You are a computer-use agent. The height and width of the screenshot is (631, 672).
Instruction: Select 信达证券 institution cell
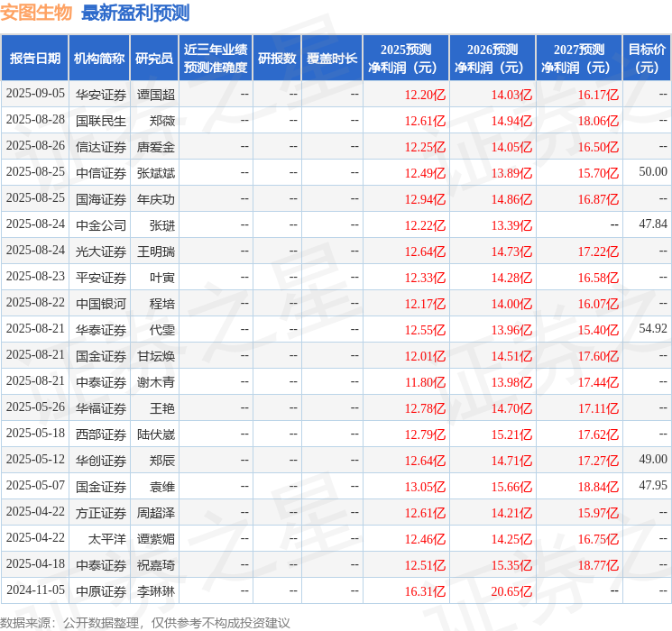click(101, 147)
